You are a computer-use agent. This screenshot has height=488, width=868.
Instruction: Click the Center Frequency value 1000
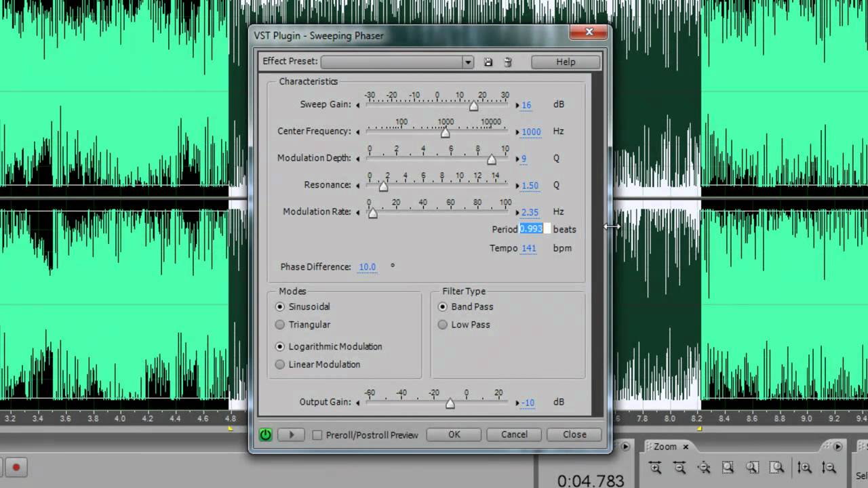click(x=531, y=132)
